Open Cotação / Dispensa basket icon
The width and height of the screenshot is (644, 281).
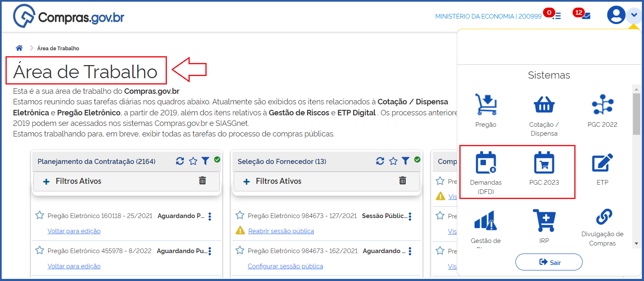pos(544,105)
